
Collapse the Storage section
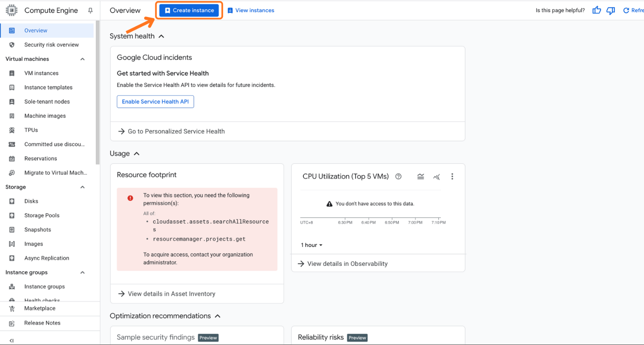click(x=82, y=187)
